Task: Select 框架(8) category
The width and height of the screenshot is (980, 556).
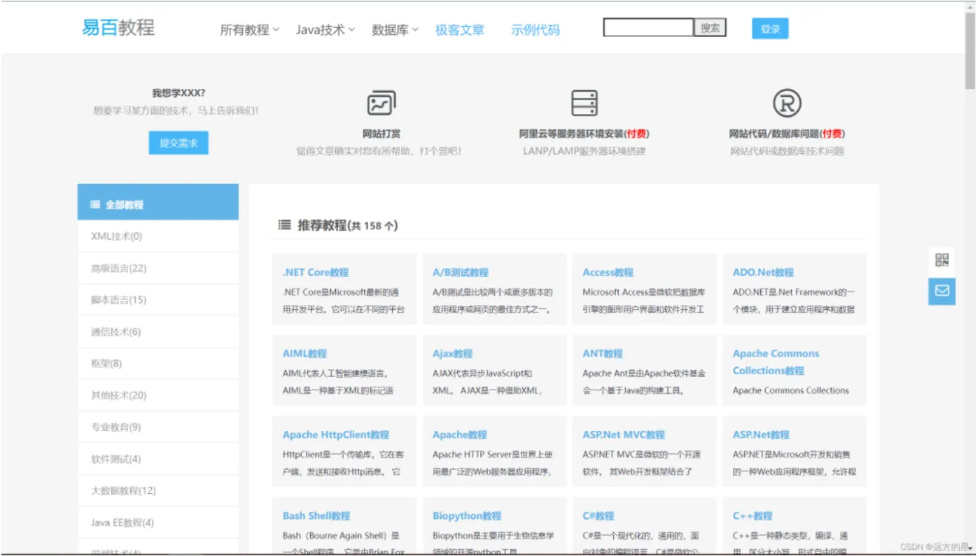Action: pyautogui.click(x=158, y=364)
